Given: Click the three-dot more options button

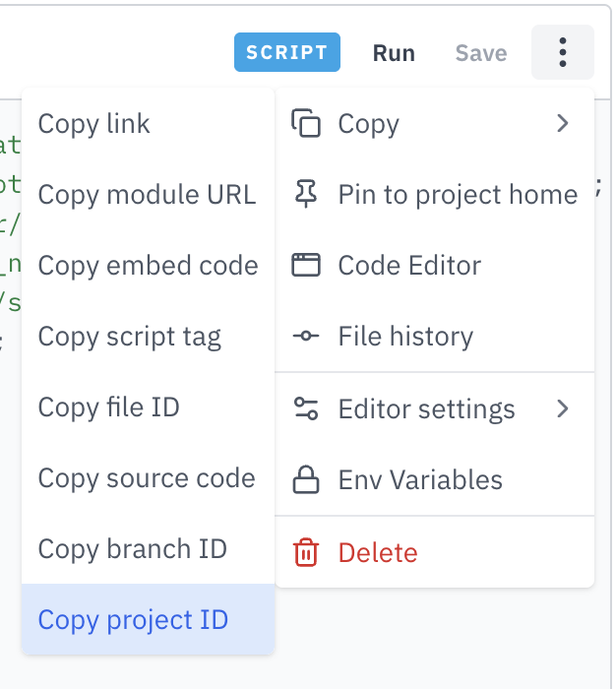Looking at the screenshot, I should point(562,53).
